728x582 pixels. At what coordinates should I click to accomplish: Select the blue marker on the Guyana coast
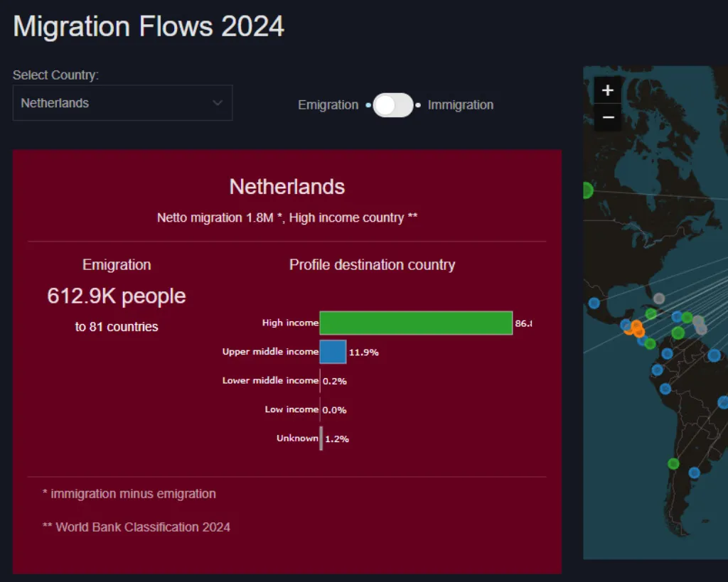(x=713, y=355)
